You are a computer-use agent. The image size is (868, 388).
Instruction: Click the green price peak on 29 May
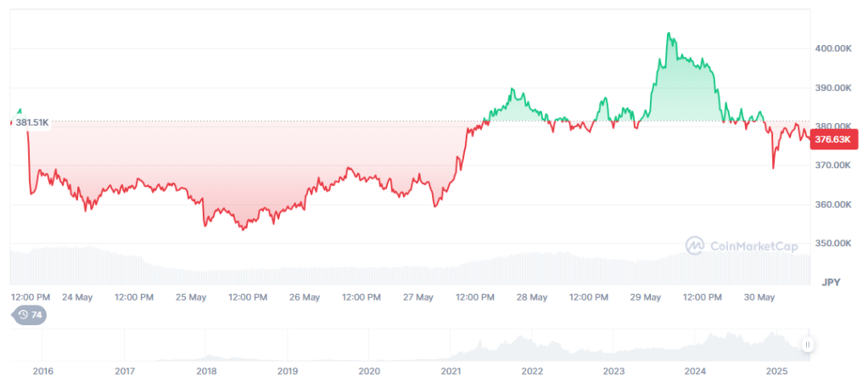pos(669,34)
